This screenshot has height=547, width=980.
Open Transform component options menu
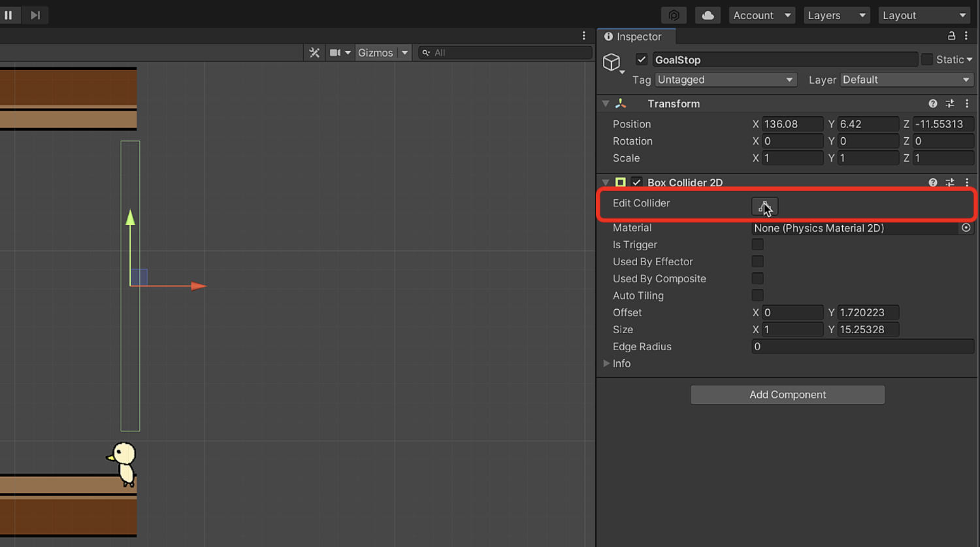click(967, 103)
